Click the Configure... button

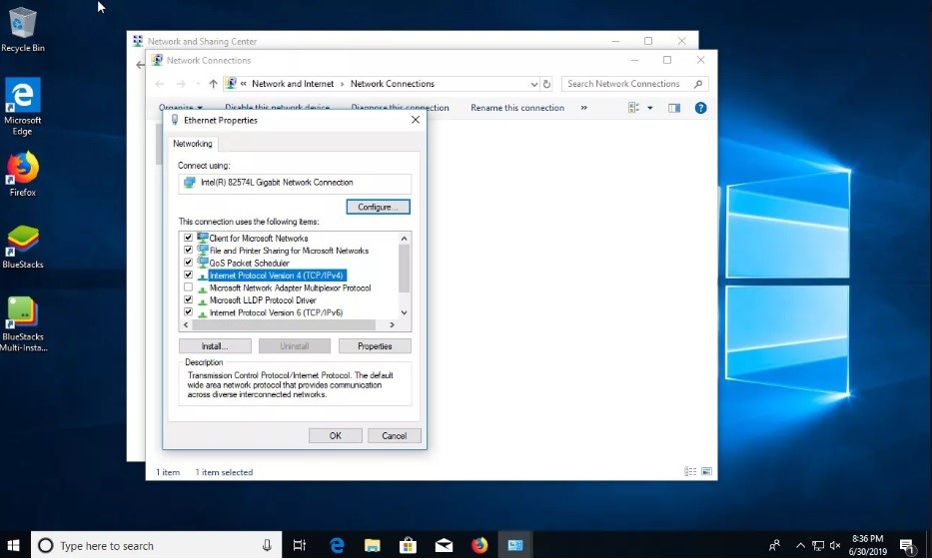coord(378,207)
